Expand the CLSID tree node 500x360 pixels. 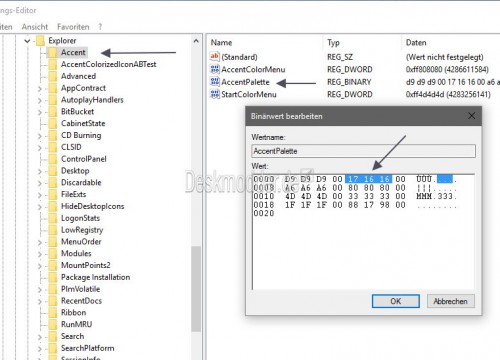click(x=40, y=148)
